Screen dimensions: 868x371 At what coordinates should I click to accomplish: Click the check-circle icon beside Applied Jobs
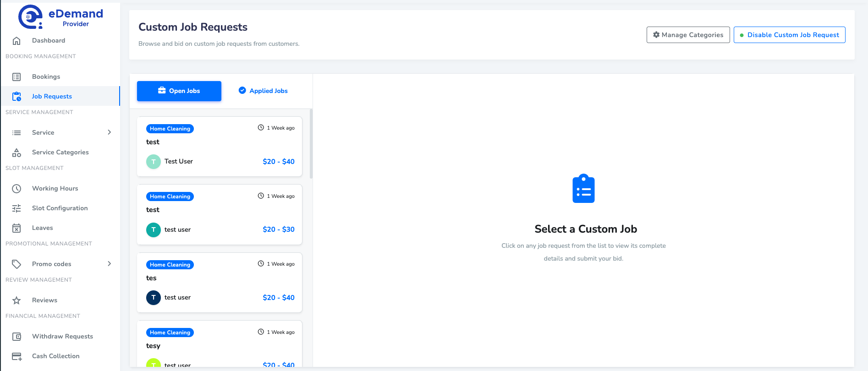click(x=242, y=90)
